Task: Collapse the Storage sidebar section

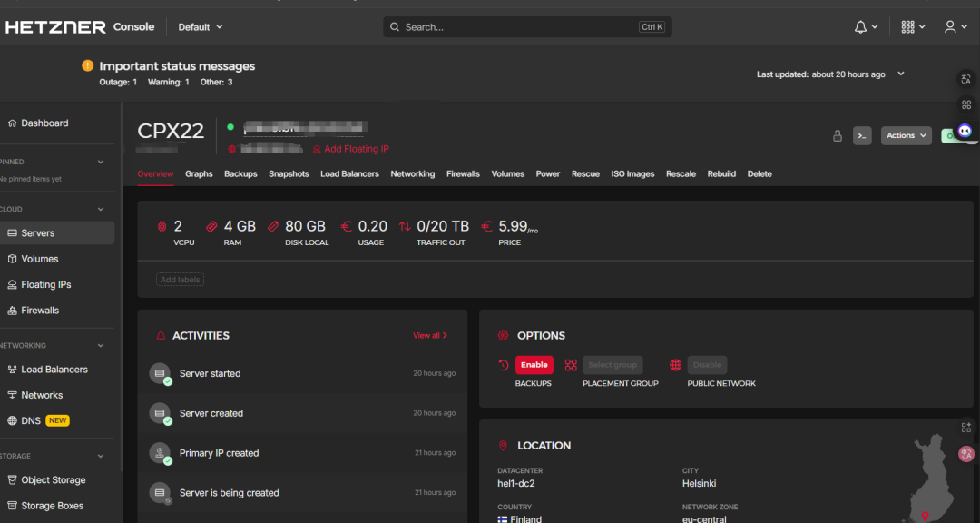Action: [101, 457]
